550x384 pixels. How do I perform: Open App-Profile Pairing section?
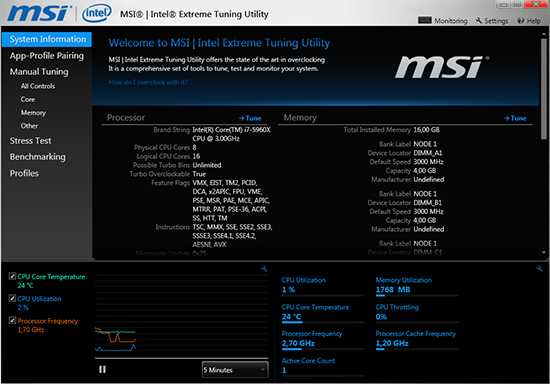click(x=47, y=56)
